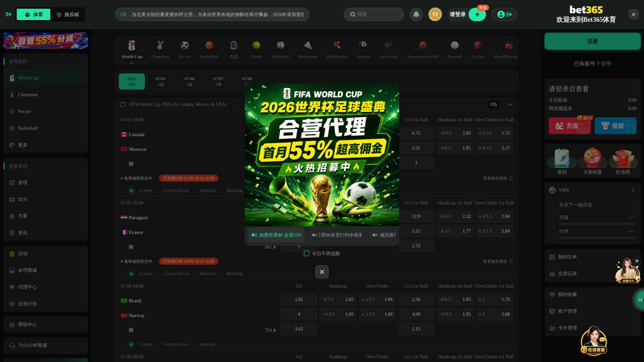
Task: Close the World Cup promo popup
Action: point(322,272)
